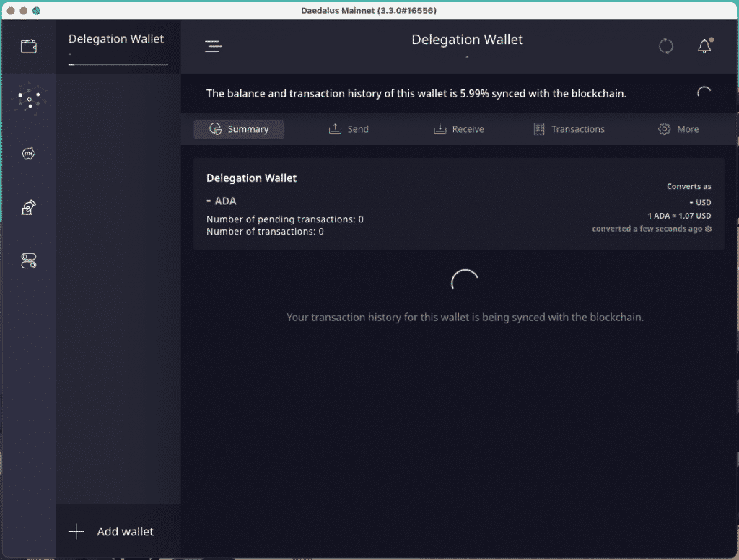739x560 pixels.
Task: Open the Wallets section in sidebar
Action: [x=29, y=46]
